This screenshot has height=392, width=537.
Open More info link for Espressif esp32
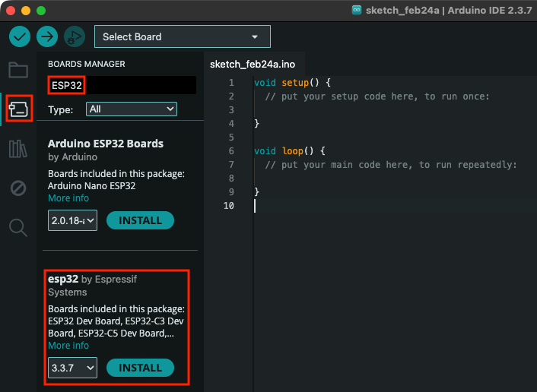click(68, 345)
